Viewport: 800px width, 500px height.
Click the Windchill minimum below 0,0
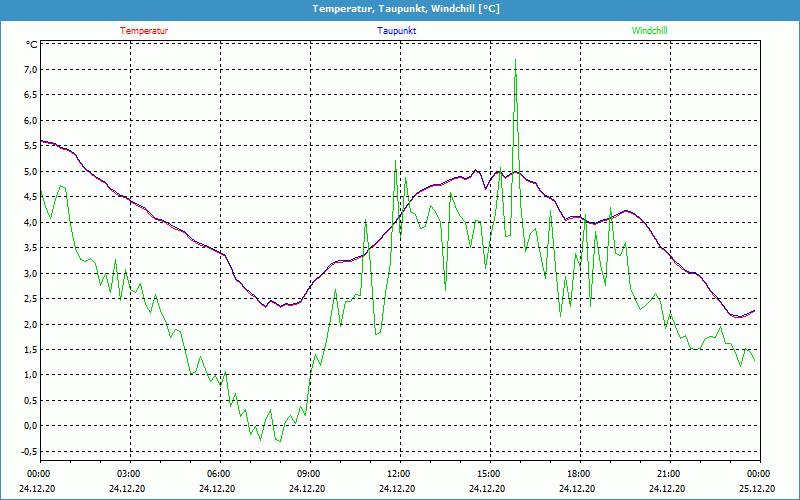(x=280, y=441)
